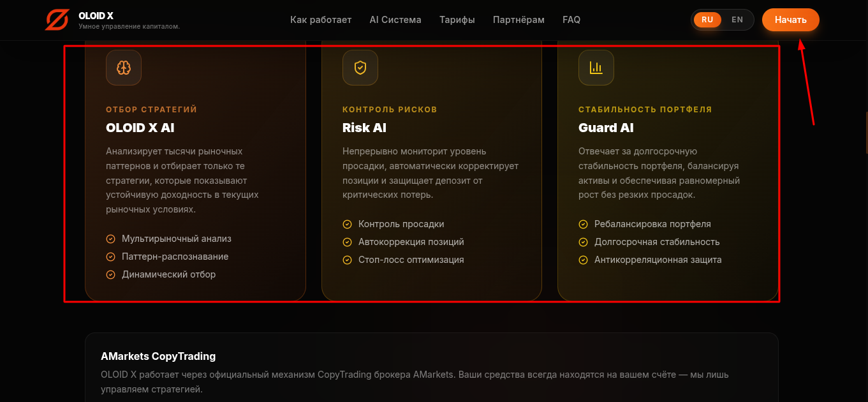
Task: Click the bar chart icon on Guard AI card
Action: pos(596,68)
